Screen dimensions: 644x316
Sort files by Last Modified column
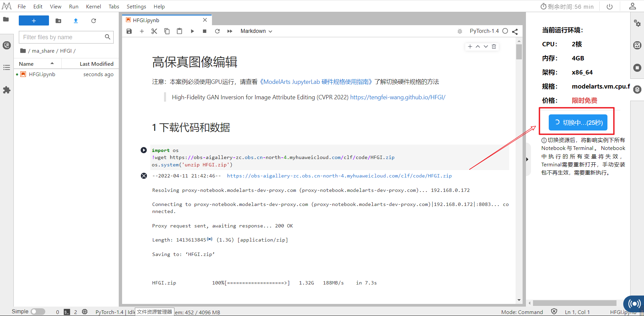pyautogui.click(x=91, y=64)
